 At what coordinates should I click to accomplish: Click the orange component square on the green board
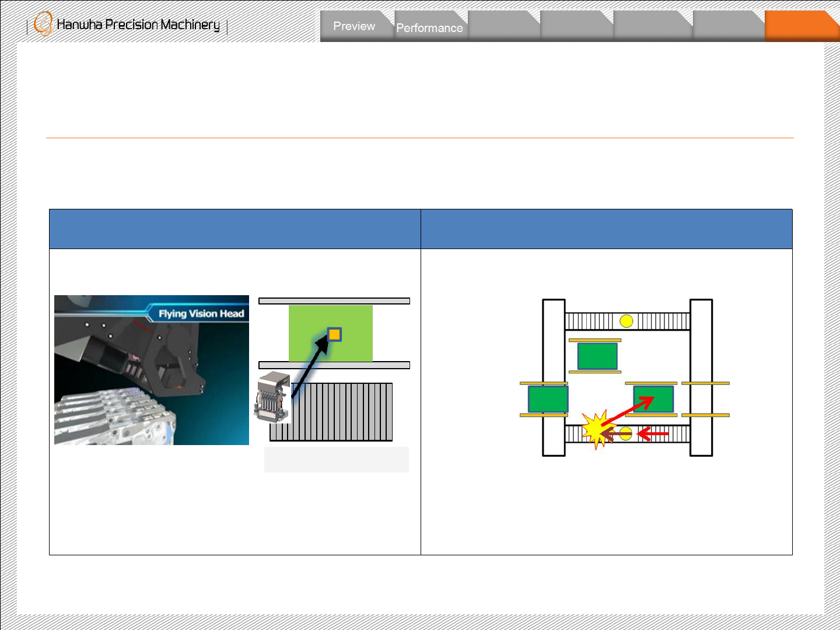point(334,334)
